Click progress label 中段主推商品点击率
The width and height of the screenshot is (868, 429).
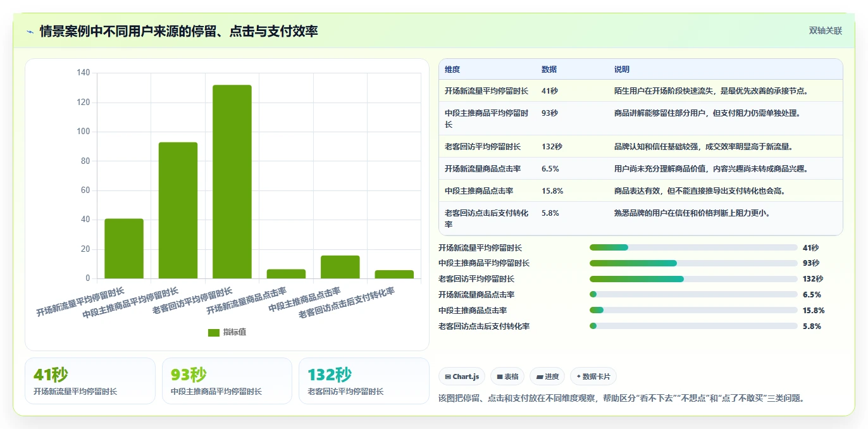point(473,310)
